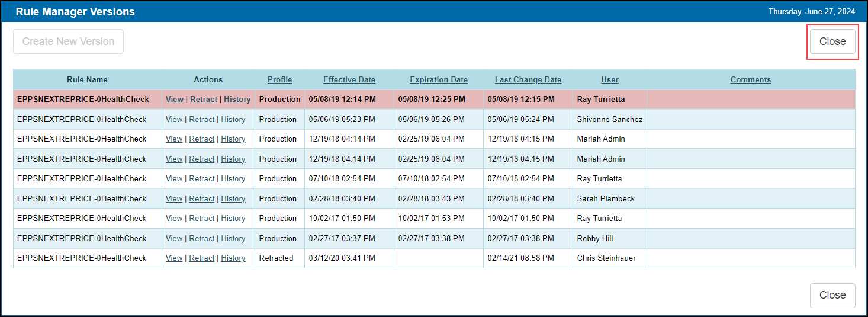Sort table by Profile column header
This screenshot has width=868, height=317.
click(x=279, y=79)
